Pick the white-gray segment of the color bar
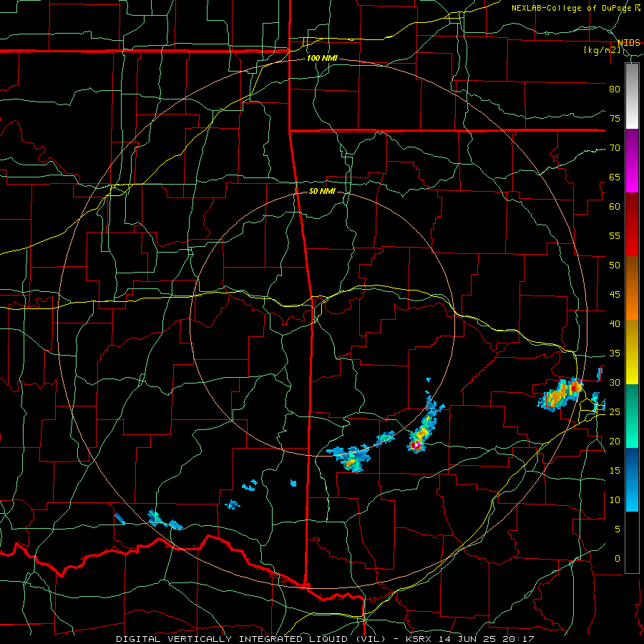The width and height of the screenshot is (644, 644). [632, 96]
